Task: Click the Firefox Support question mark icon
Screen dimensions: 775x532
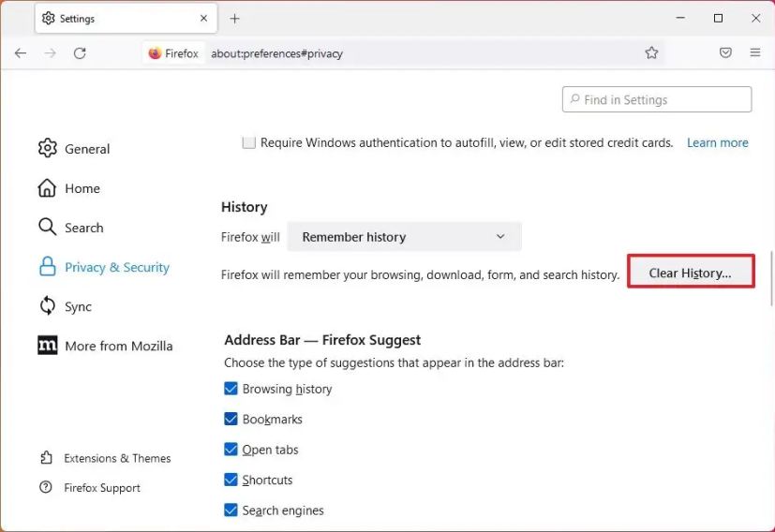Action: pyautogui.click(x=46, y=488)
